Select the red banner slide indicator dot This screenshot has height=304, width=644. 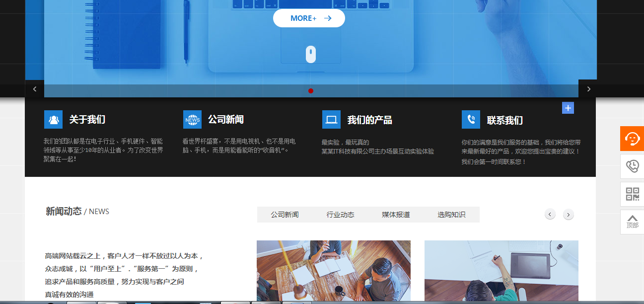point(311,91)
